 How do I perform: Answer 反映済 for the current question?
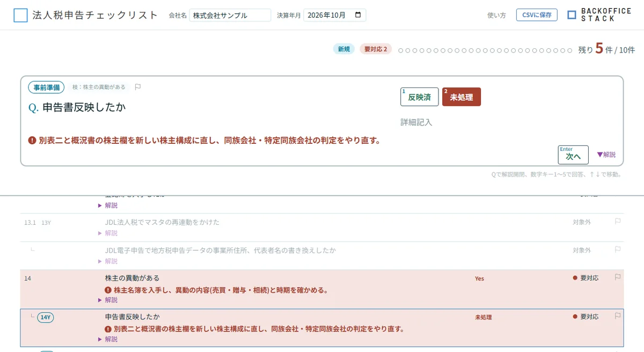tap(419, 97)
